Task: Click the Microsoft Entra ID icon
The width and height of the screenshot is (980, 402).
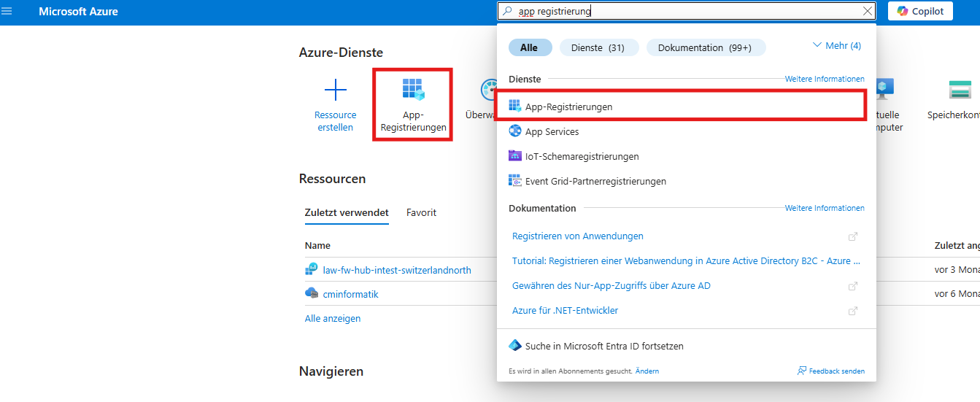Action: point(515,346)
